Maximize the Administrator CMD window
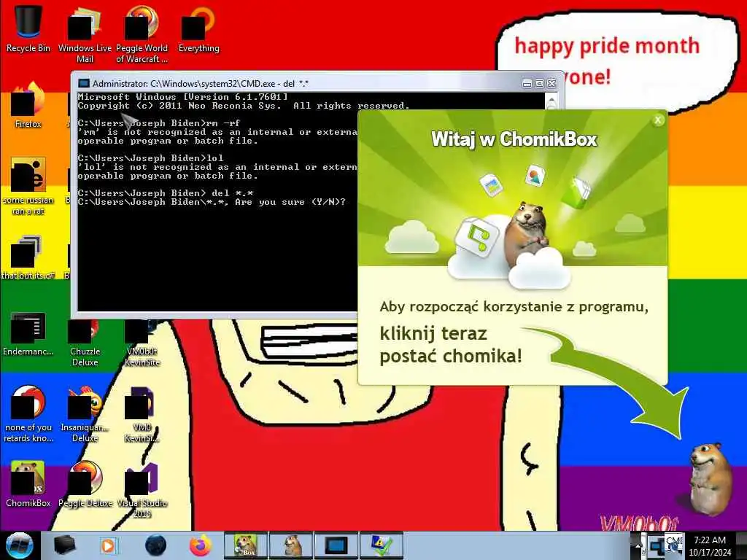The image size is (747, 560). [x=539, y=84]
